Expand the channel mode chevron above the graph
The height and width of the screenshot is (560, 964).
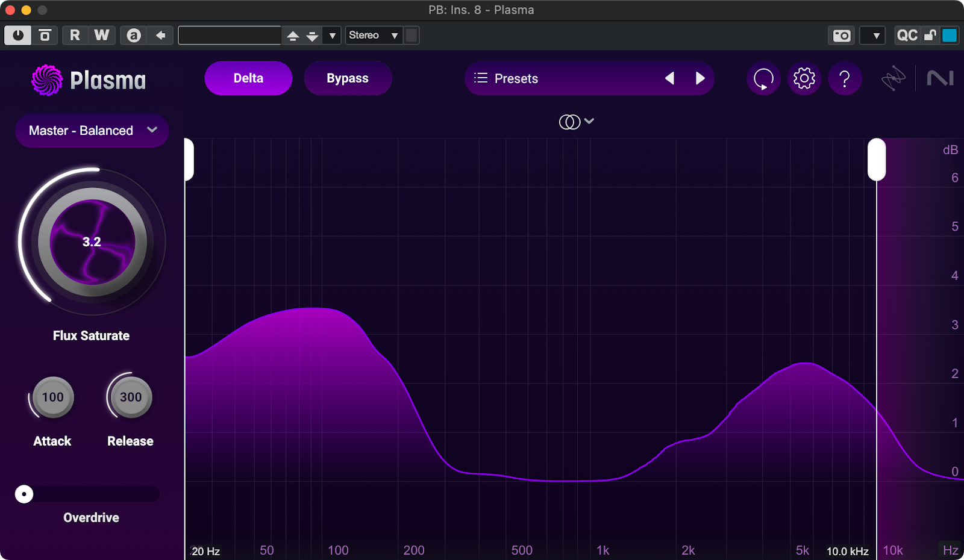click(589, 121)
